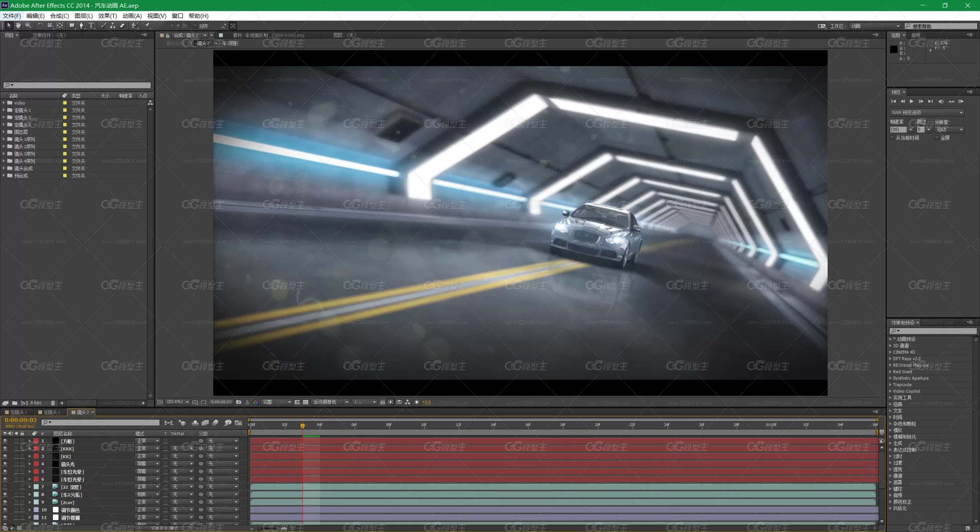Image resolution: width=980 pixels, height=532 pixels.
Task: Click the region of interest icon
Action: pyautogui.click(x=297, y=402)
